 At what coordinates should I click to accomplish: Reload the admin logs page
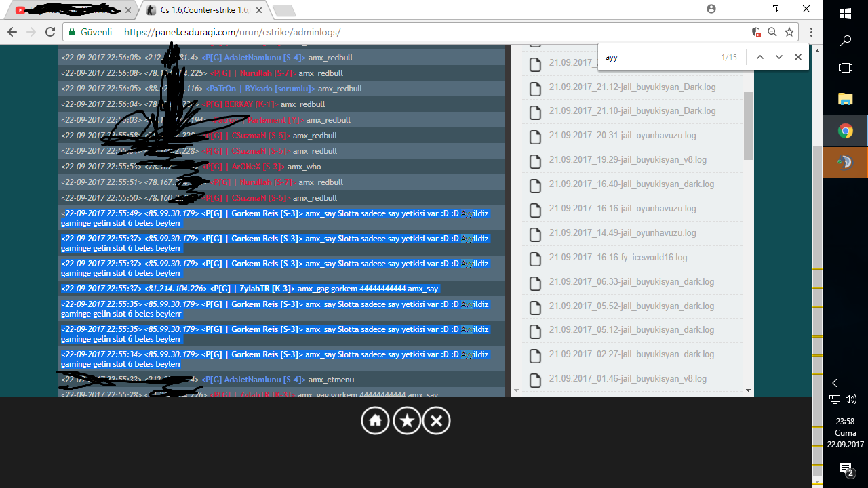50,32
